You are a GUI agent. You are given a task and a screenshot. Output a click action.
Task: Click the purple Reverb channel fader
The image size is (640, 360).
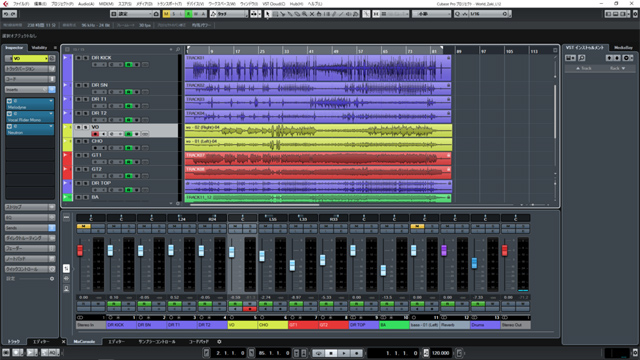[x=444, y=250]
